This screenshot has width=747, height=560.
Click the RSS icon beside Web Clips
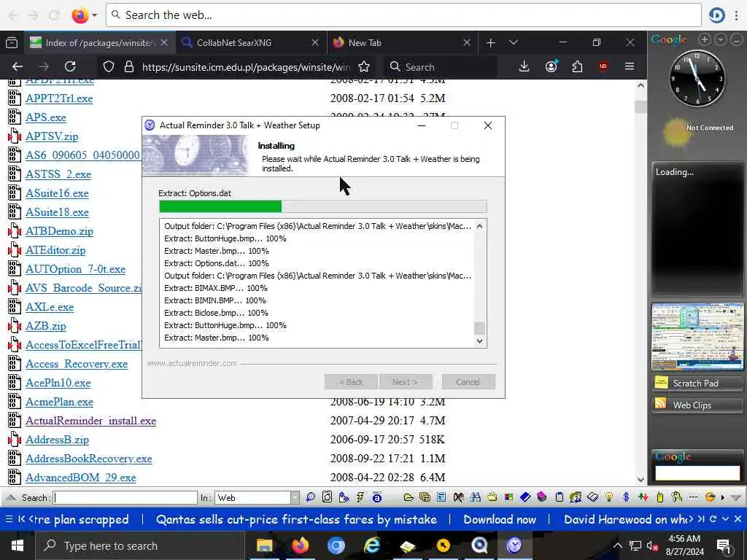tap(660, 404)
